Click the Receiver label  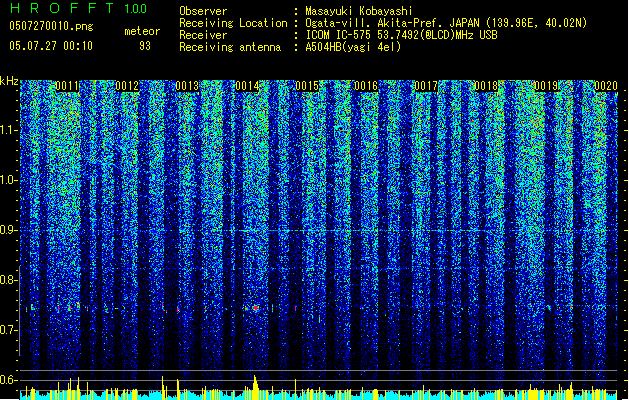pyautogui.click(x=203, y=35)
